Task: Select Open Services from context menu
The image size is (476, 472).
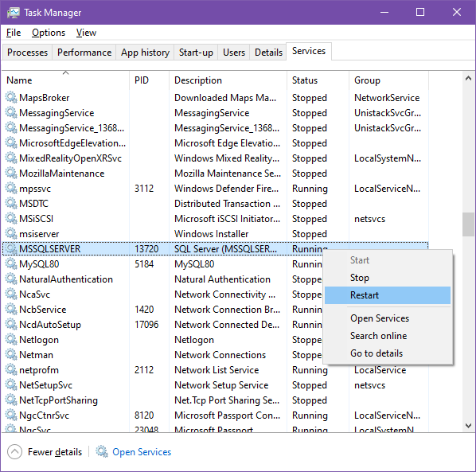Action: 388,318
